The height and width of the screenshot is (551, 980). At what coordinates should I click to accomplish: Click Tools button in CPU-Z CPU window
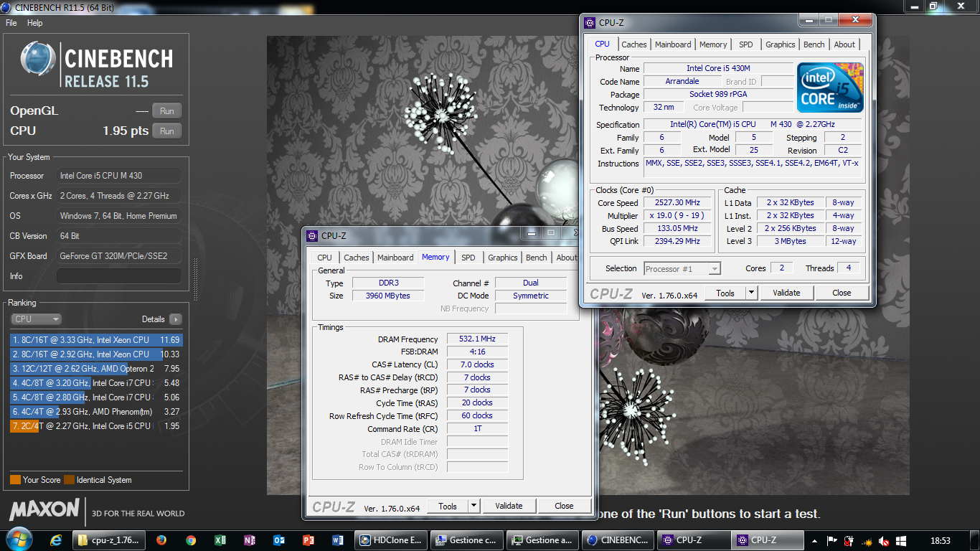click(x=725, y=293)
